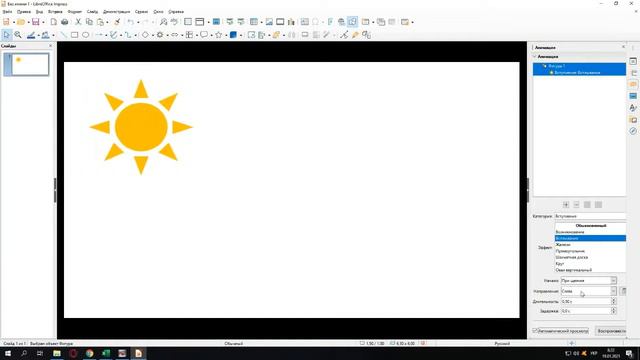
Task: Open the Вставка menu
Action: pos(55,12)
